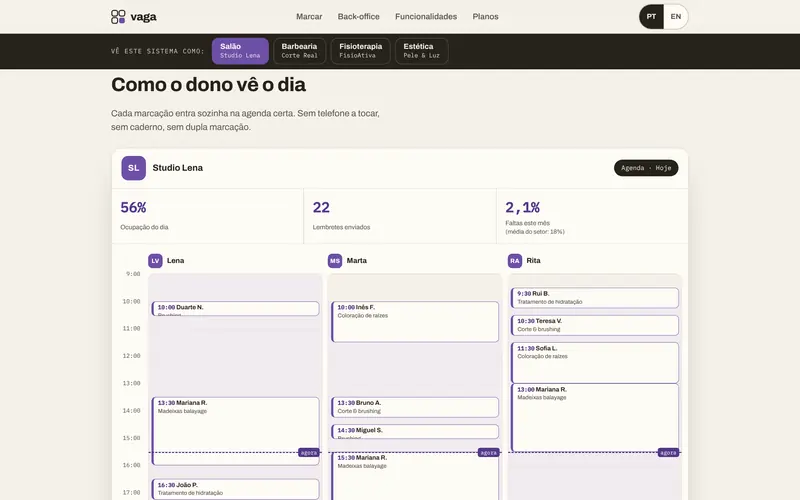Open the 10:00 Inês F. appointment
The image size is (800, 500).
point(415,322)
